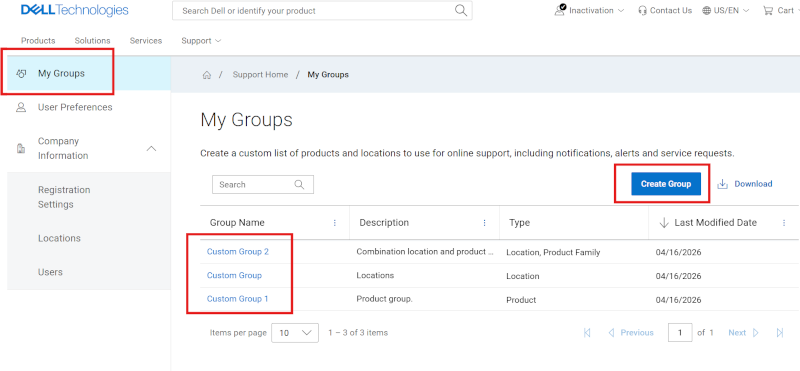The image size is (800, 371).
Task: Click the 'Location, Product Family' type cell
Action: 553,252
